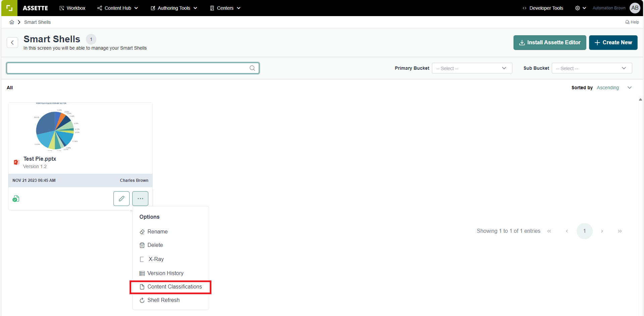Click the search magnifier icon
Viewport: 644px width, 316px height.
click(252, 68)
